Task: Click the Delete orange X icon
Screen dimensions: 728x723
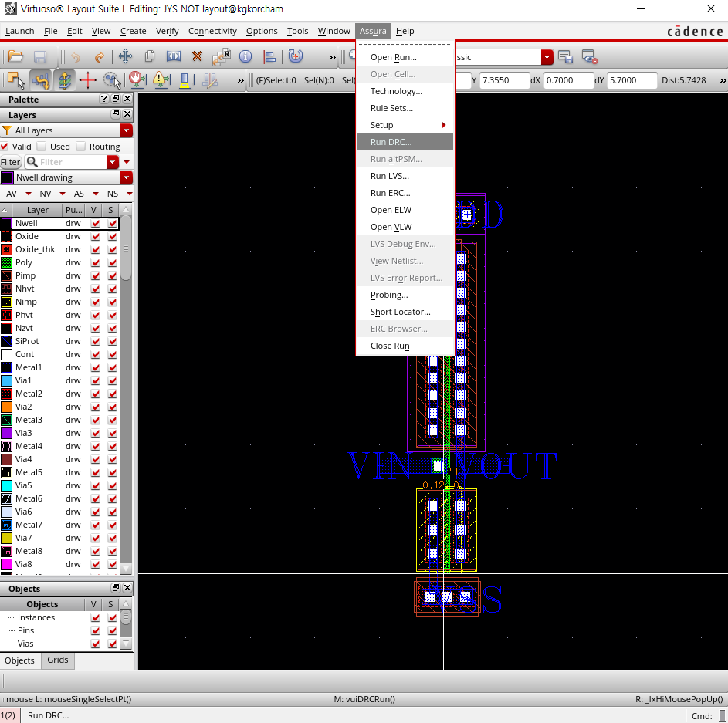Action: coord(198,56)
